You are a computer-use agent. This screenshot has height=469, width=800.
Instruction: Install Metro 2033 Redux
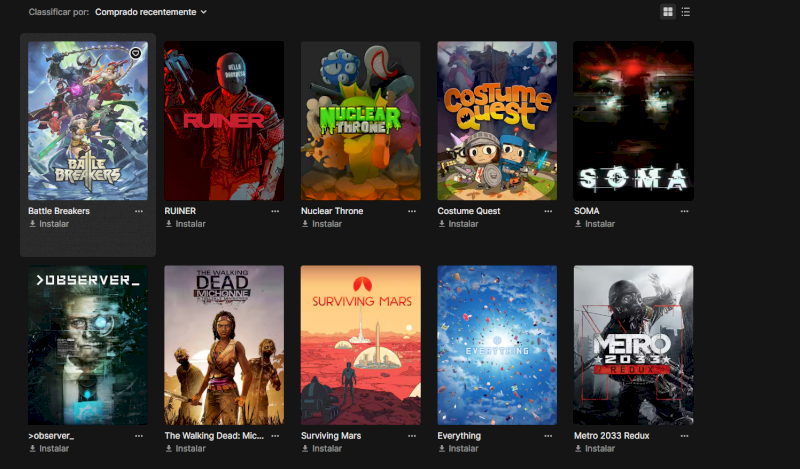[594, 449]
